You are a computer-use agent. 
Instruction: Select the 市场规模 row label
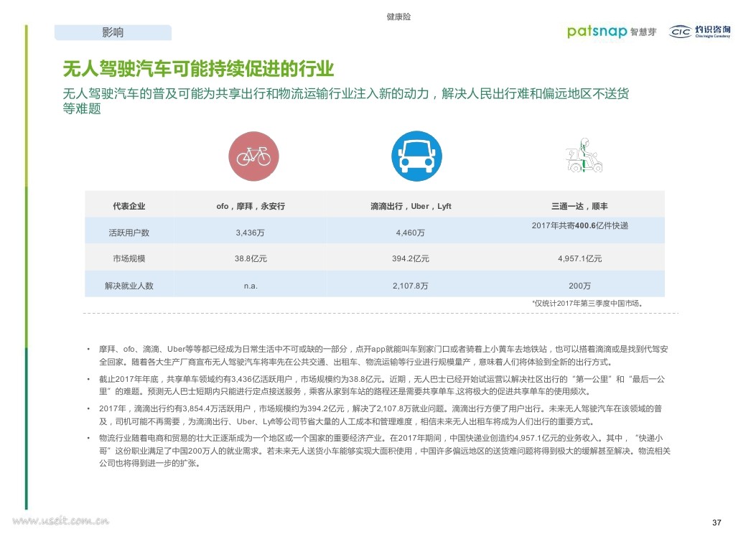point(129,259)
